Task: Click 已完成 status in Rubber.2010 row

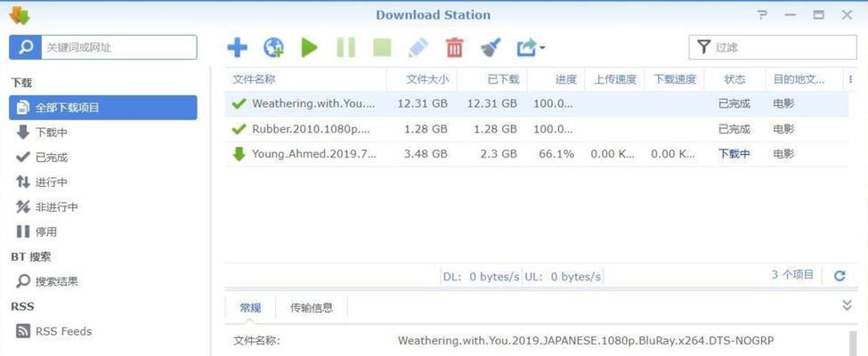Action: click(x=734, y=129)
